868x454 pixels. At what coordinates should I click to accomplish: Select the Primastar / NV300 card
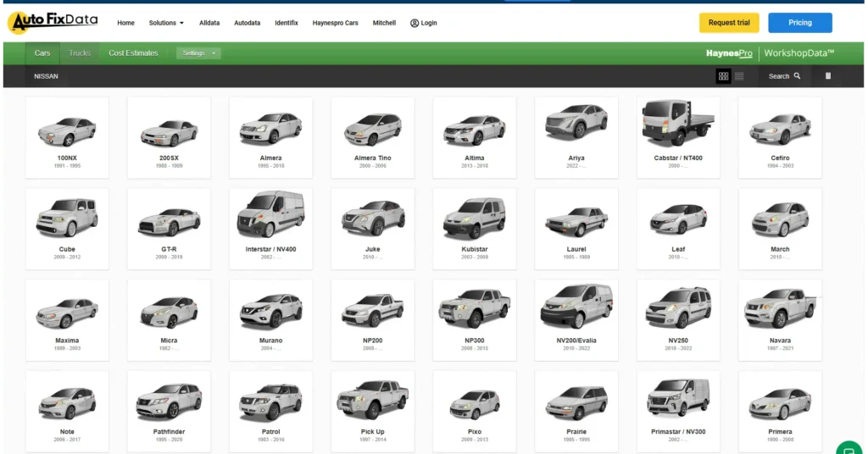tap(678, 412)
